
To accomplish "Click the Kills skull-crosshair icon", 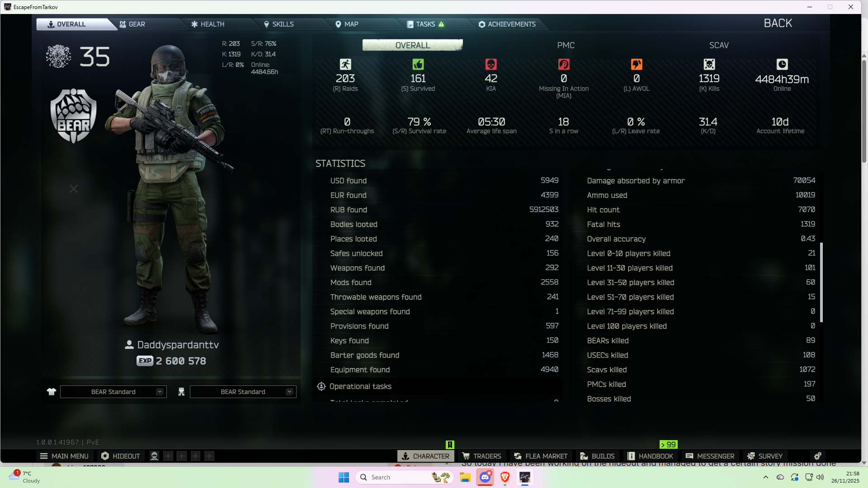I will (709, 64).
